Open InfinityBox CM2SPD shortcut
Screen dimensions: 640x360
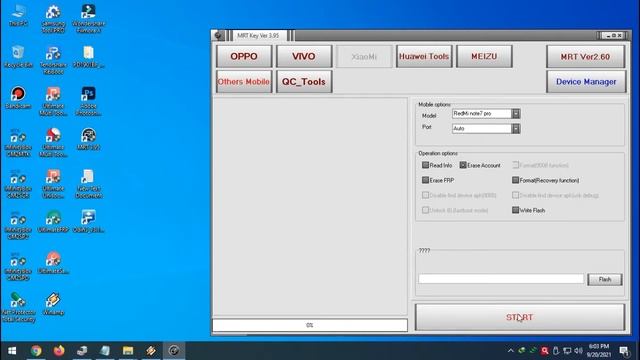18,266
